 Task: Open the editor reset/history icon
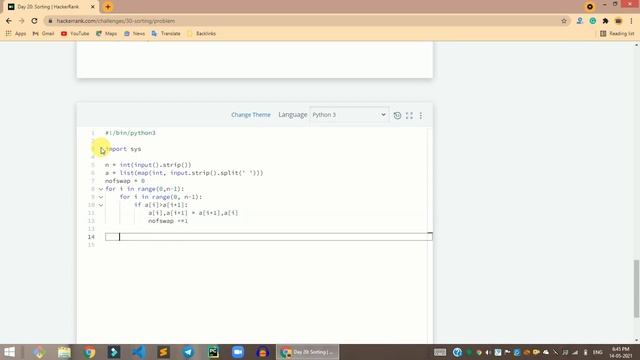(397, 116)
